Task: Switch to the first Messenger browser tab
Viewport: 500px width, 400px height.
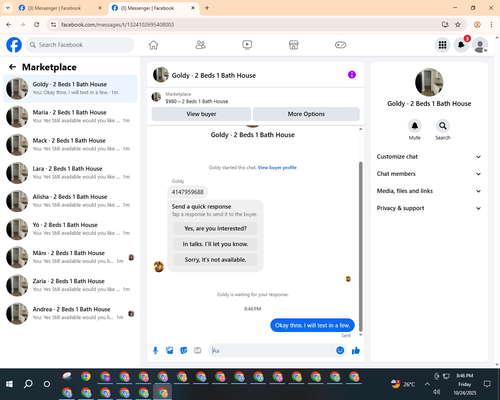Action: click(61, 8)
